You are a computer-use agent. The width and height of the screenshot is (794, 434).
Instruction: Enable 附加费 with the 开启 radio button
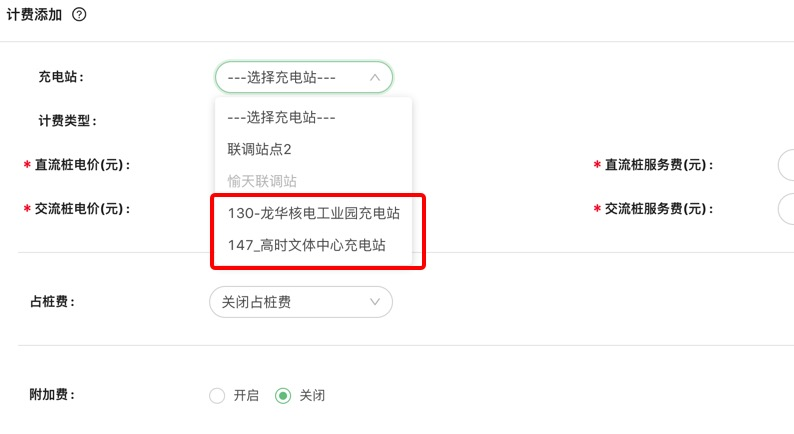pos(217,395)
